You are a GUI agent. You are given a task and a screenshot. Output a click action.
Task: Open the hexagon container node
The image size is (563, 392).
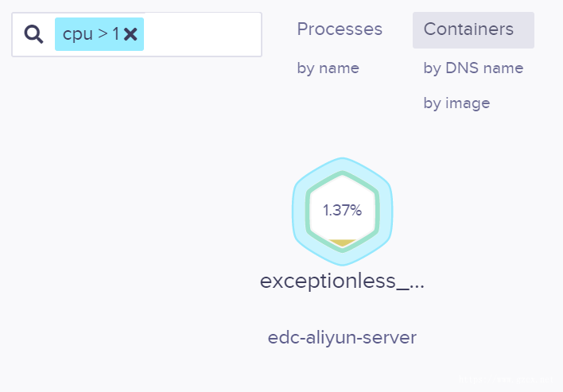point(342,212)
